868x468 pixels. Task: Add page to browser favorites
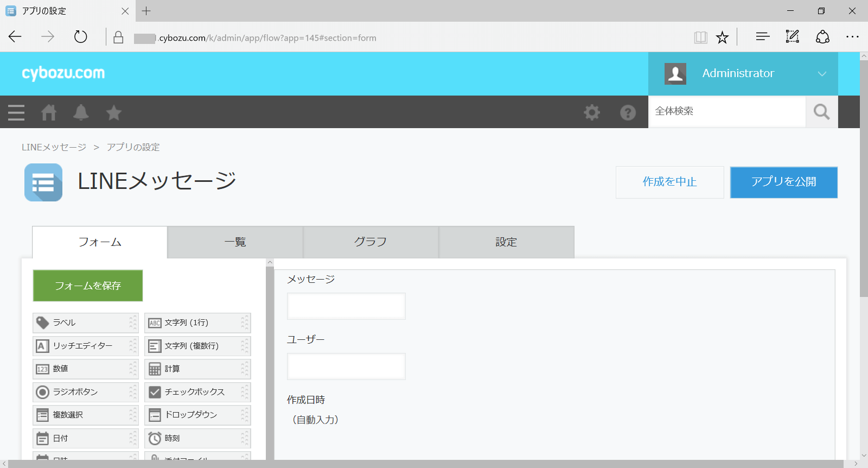tap(722, 37)
